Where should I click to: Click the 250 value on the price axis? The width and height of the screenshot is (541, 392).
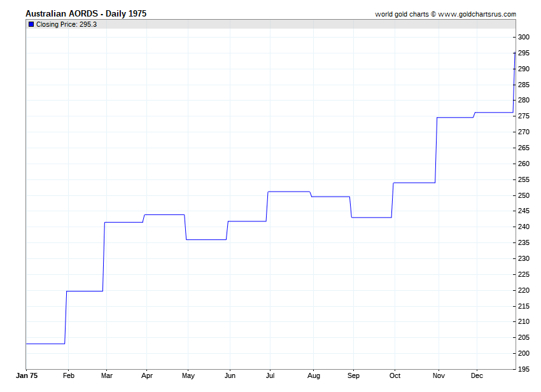pos(523,195)
